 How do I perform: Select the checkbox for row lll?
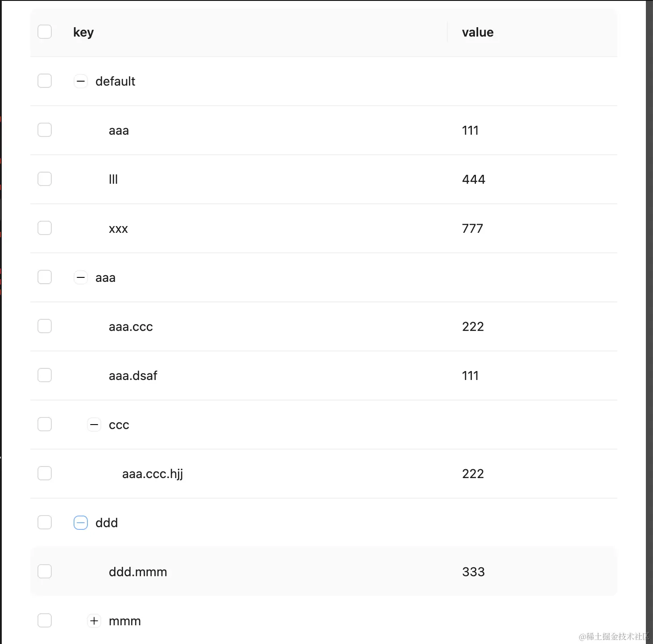pyautogui.click(x=45, y=179)
